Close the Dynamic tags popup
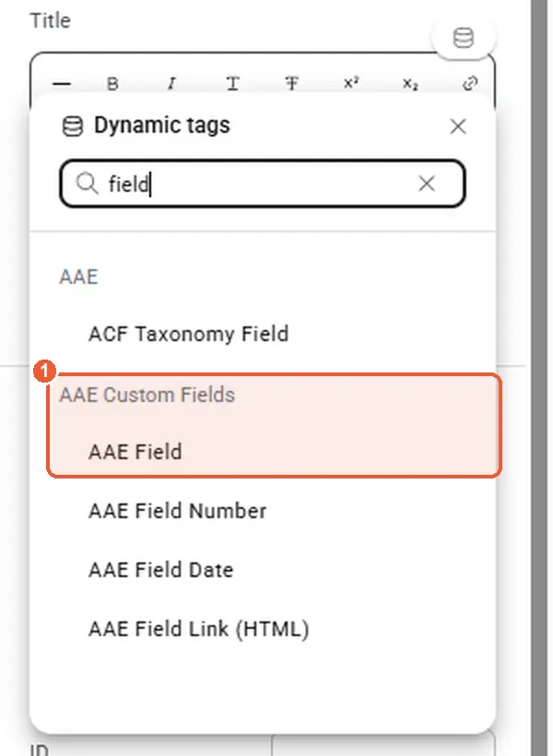The width and height of the screenshot is (553, 756). [457, 126]
